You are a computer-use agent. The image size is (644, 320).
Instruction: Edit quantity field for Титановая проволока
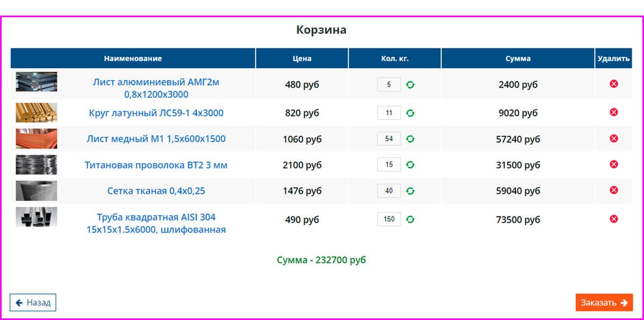(x=389, y=165)
